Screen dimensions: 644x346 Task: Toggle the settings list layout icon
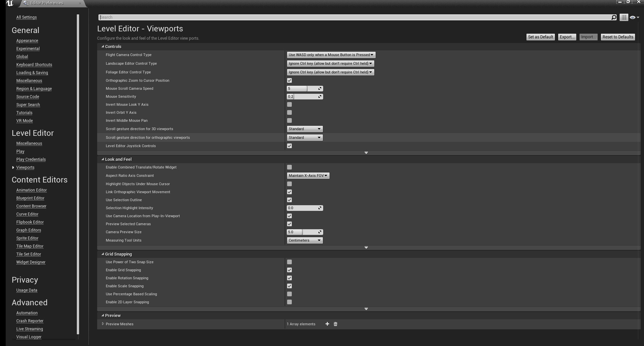point(624,17)
